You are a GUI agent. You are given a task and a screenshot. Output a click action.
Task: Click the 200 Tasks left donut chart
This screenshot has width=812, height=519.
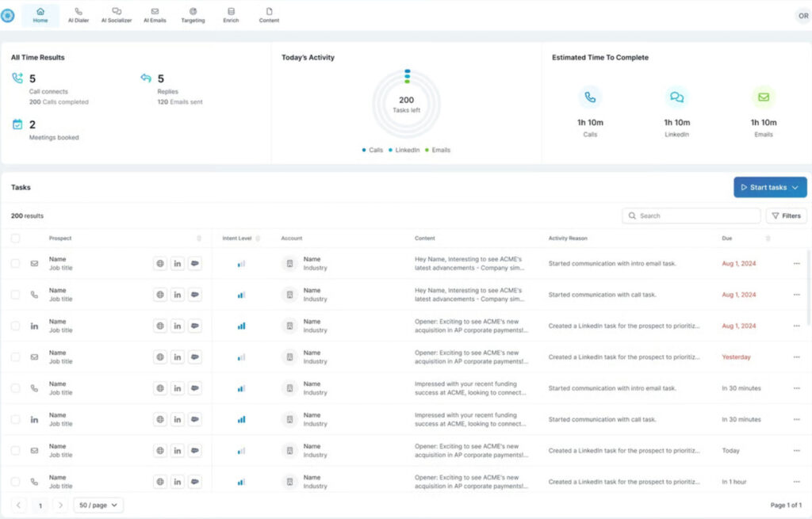click(x=407, y=104)
